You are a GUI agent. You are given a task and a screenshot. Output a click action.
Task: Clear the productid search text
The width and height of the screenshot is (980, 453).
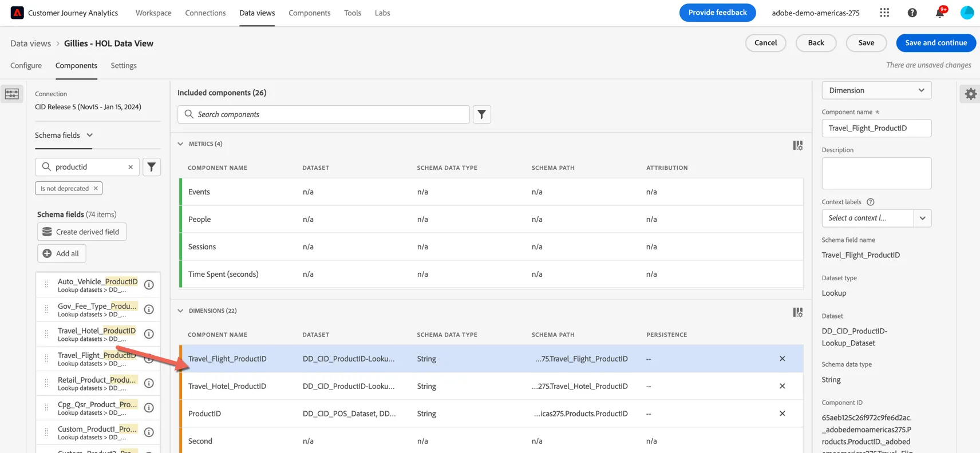pos(131,167)
